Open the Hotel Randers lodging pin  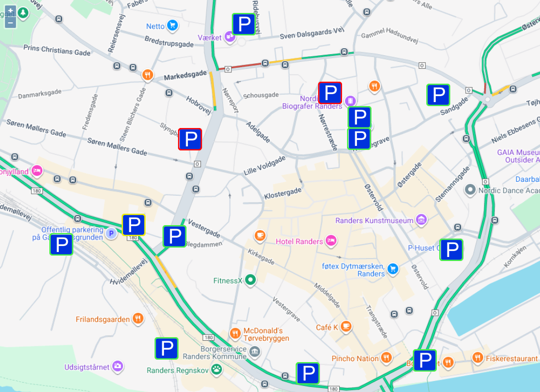[331, 240]
